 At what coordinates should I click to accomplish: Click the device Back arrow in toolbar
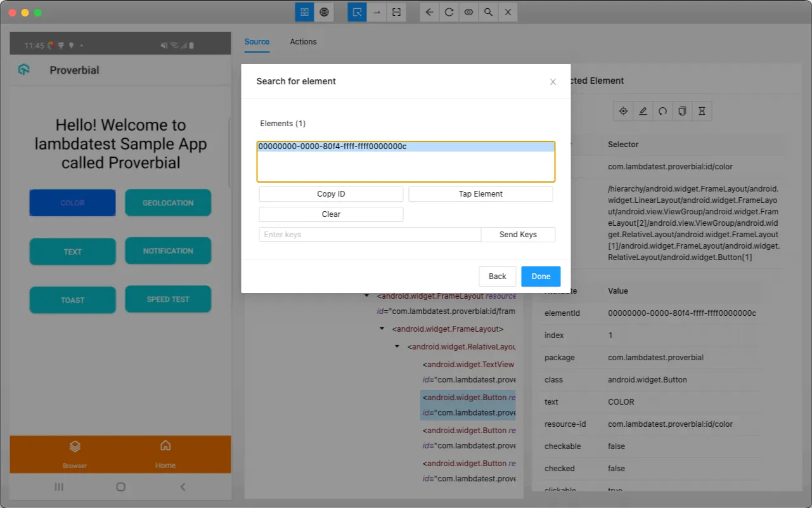[430, 12]
